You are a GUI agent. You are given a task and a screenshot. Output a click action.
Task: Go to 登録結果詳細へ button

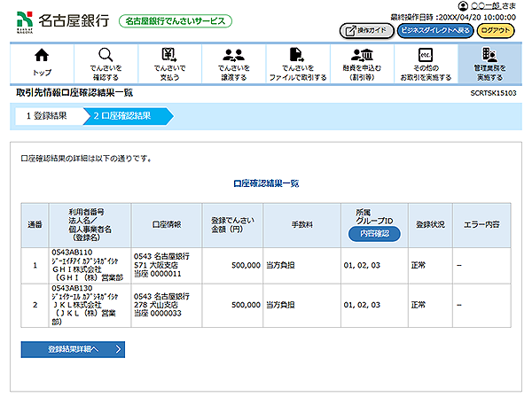click(x=73, y=349)
